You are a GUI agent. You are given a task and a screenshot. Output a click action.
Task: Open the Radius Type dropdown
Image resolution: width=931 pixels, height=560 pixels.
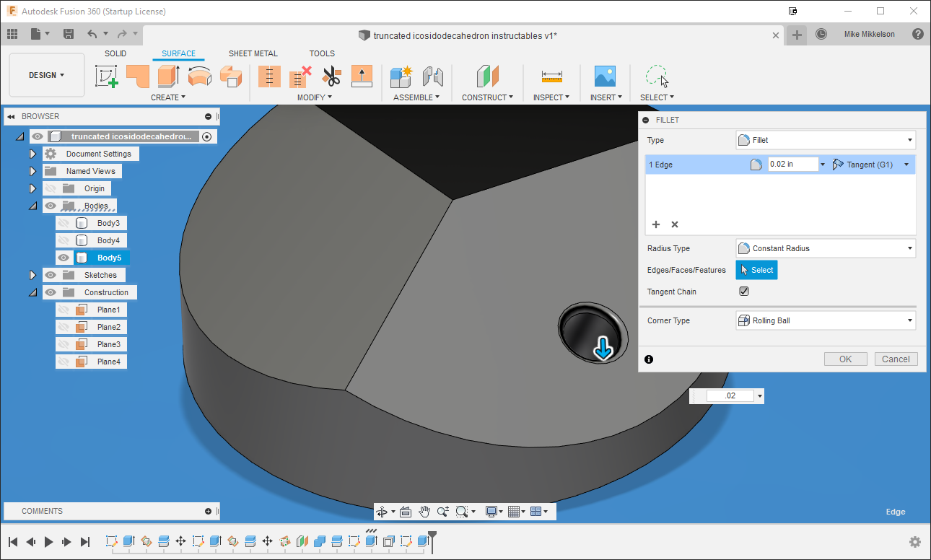tap(826, 248)
